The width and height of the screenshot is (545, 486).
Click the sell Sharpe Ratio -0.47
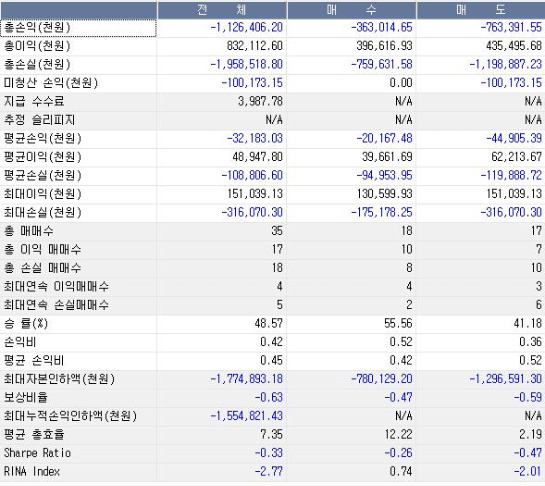click(528, 453)
